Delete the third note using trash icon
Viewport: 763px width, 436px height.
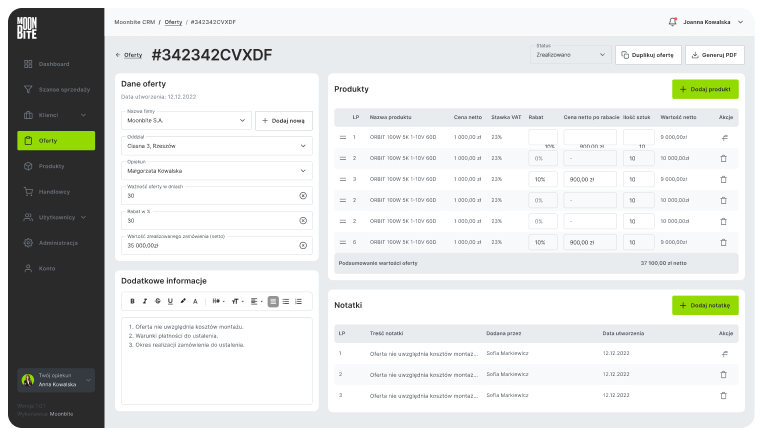click(723, 396)
